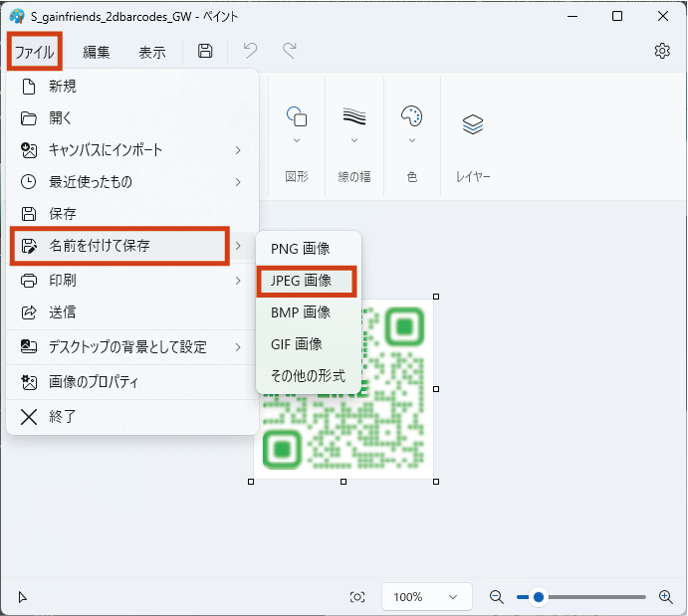Expand キャンバスにインポート submenu chevron
The height and width of the screenshot is (616, 688).
(x=238, y=150)
